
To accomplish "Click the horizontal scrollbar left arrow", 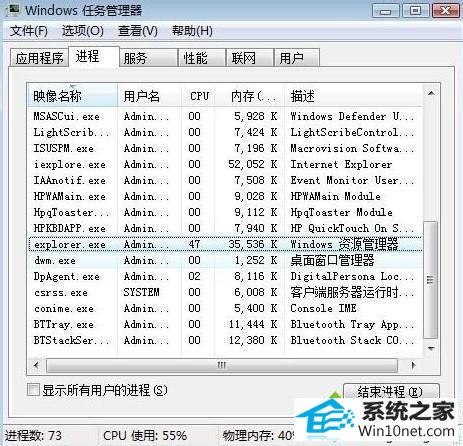I will [x=36, y=365].
